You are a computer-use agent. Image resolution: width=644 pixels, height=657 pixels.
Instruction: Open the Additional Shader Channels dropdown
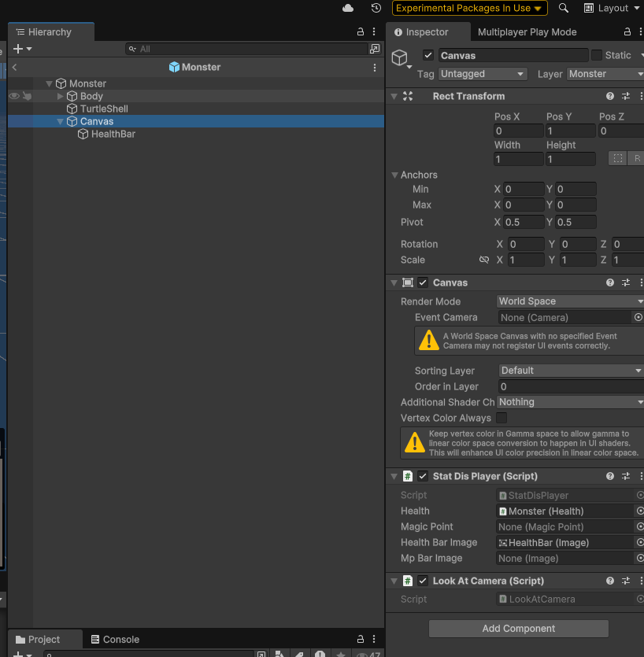tap(570, 402)
